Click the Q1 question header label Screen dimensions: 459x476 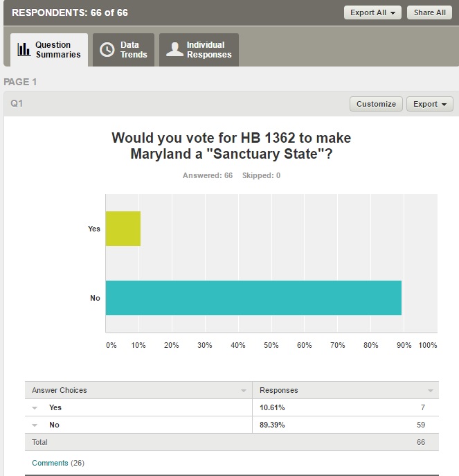point(17,104)
